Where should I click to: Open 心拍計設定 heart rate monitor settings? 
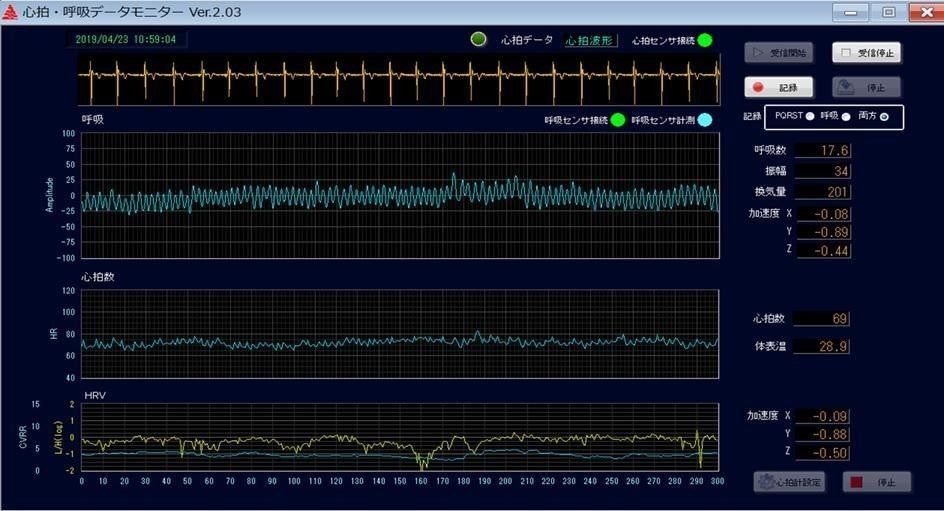pyautogui.click(x=788, y=482)
